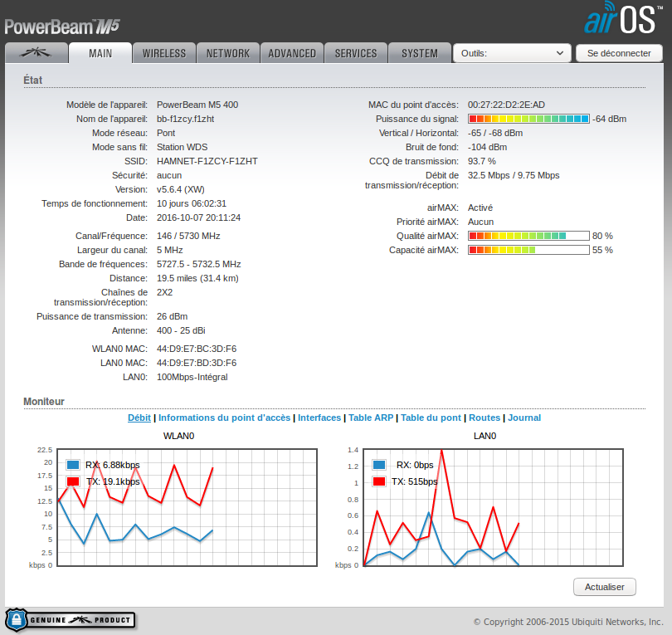672x635 pixels.
Task: Click the Moniteur section heading
Action: (x=44, y=401)
